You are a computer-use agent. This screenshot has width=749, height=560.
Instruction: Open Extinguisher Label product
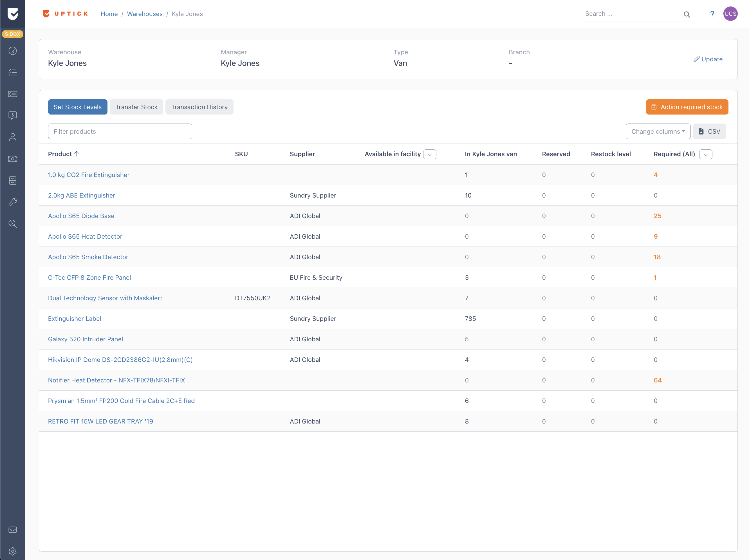click(75, 319)
